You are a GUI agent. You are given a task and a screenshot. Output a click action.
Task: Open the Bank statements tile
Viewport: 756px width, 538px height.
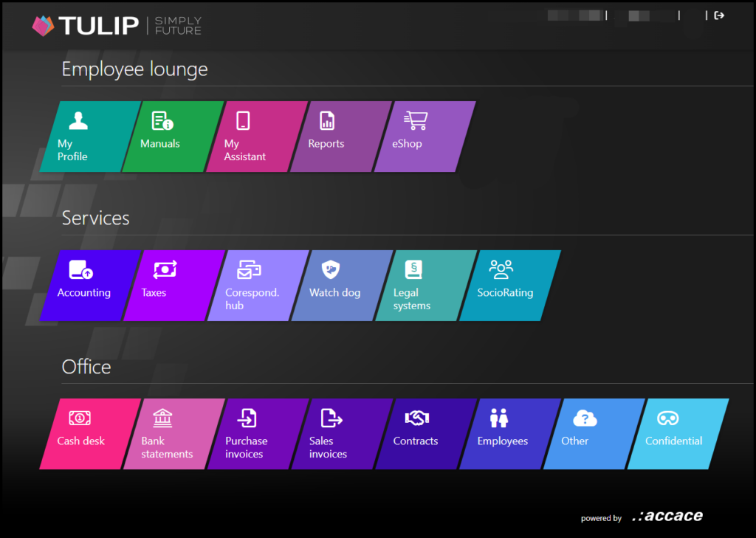coord(173,434)
